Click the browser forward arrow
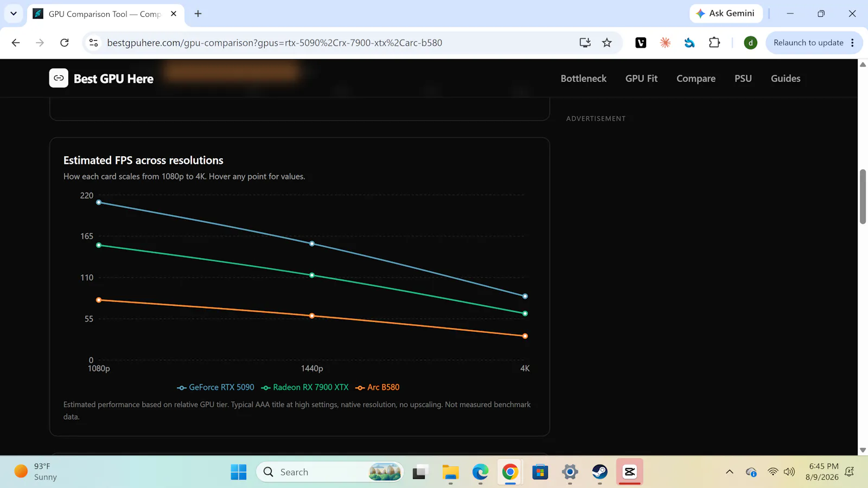Viewport: 868px width, 488px height. click(x=40, y=43)
